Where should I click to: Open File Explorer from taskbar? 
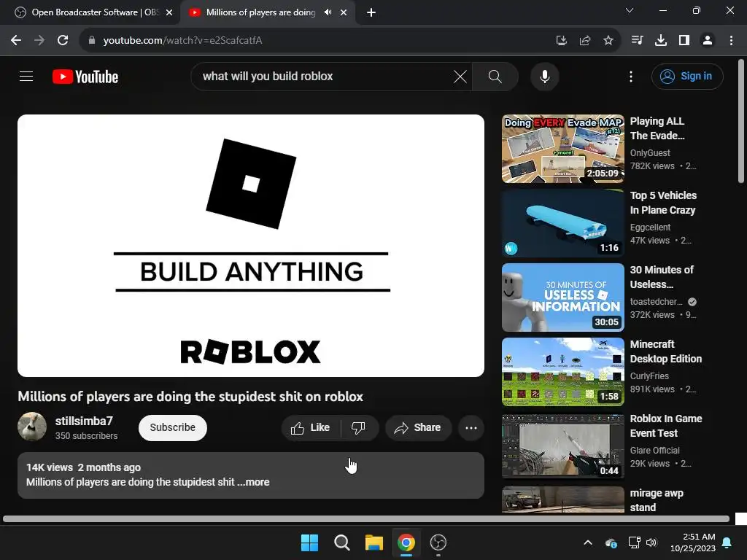click(374, 542)
